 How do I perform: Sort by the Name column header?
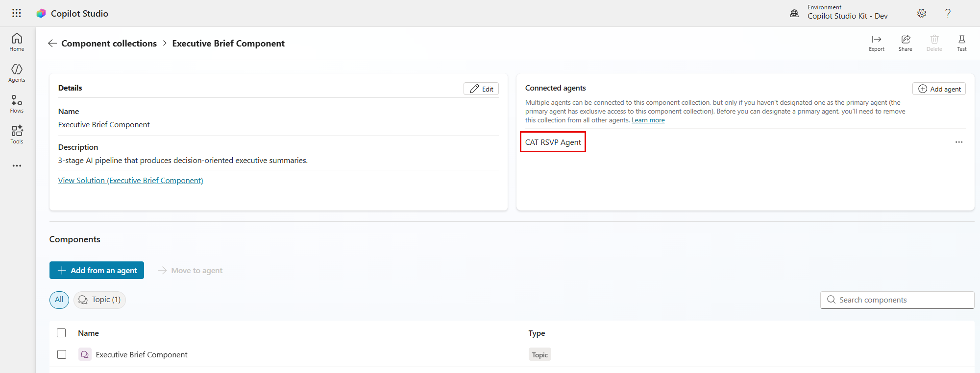click(x=88, y=333)
